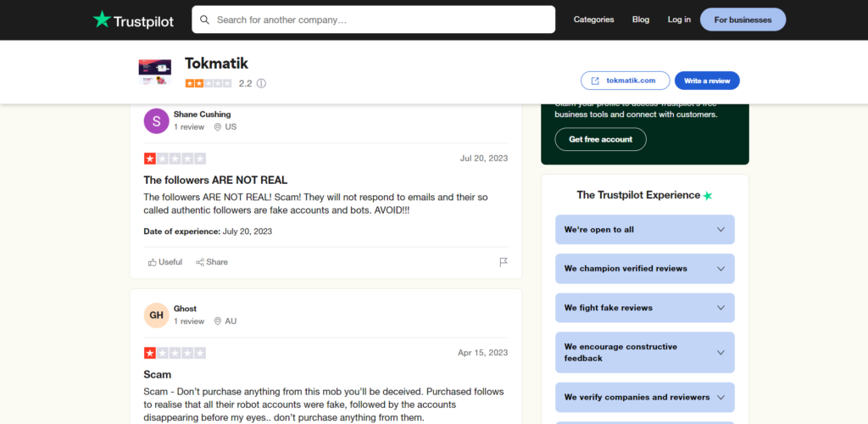
Task: Click the search for another company field
Action: click(373, 20)
